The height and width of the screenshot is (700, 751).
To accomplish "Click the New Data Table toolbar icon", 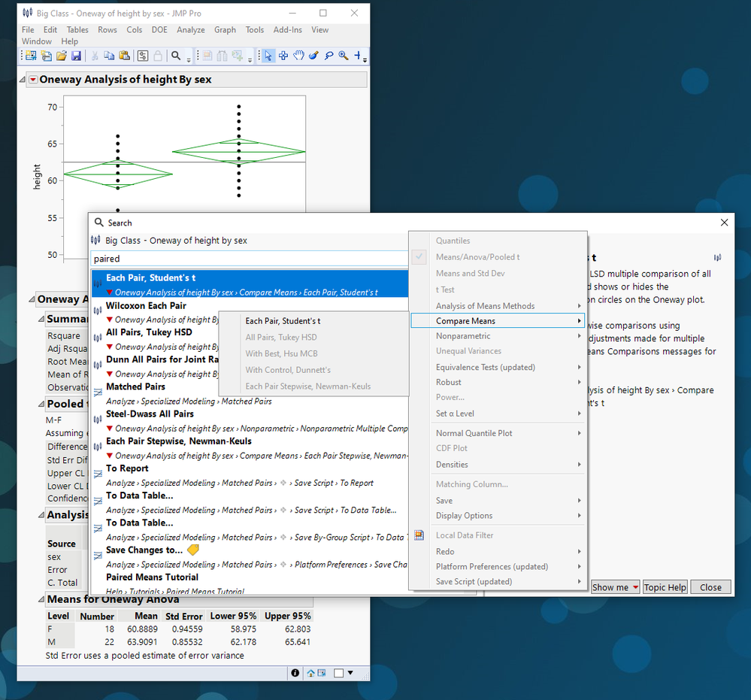I will [31, 56].
